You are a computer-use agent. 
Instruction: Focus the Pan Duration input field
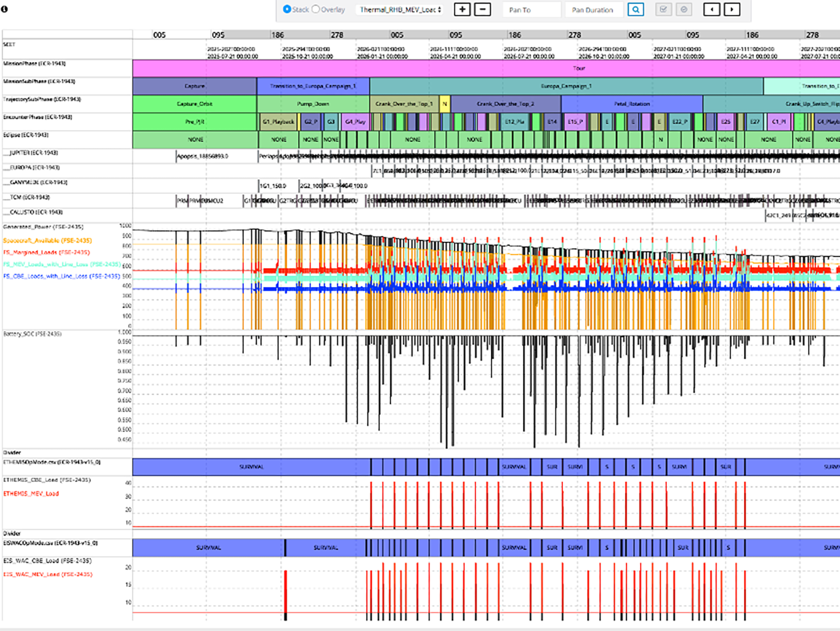point(594,10)
